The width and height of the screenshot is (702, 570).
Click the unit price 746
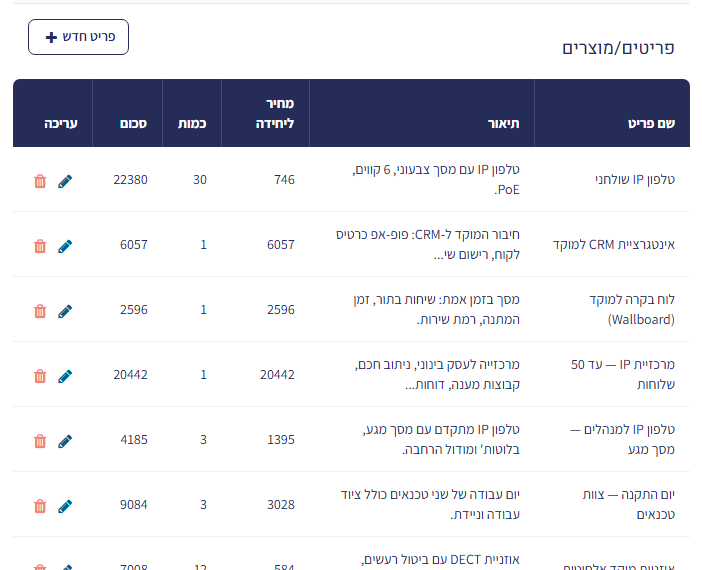click(x=284, y=180)
